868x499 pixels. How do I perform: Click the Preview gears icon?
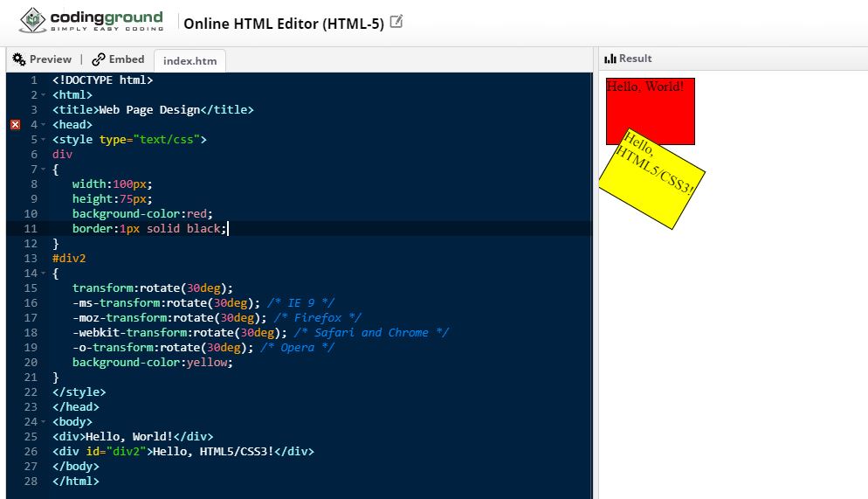tap(19, 59)
